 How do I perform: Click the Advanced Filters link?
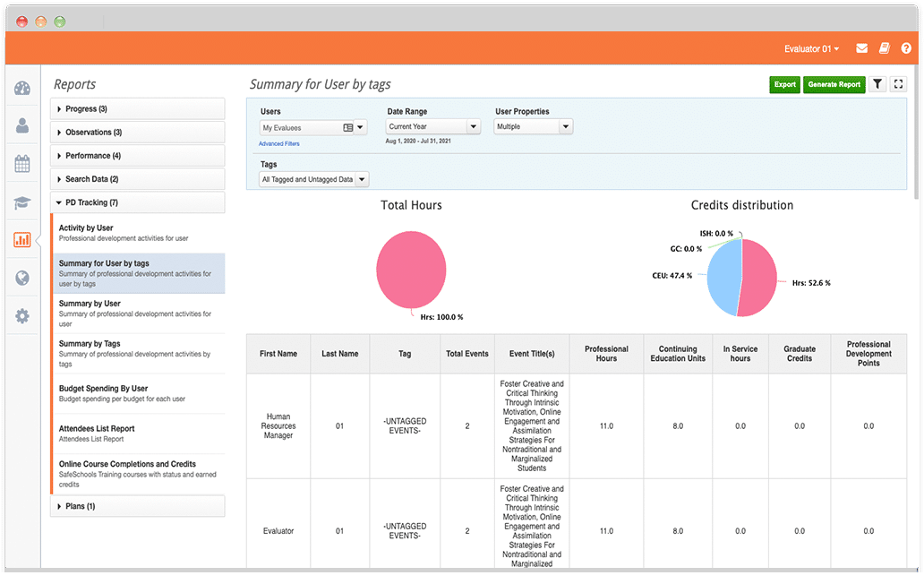coord(279,143)
